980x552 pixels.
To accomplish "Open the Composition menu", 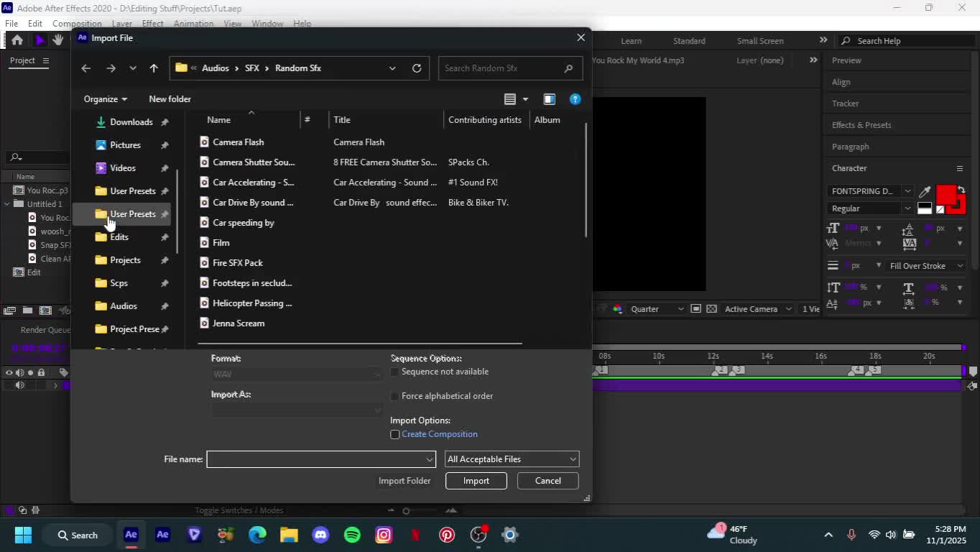I will pos(77,24).
